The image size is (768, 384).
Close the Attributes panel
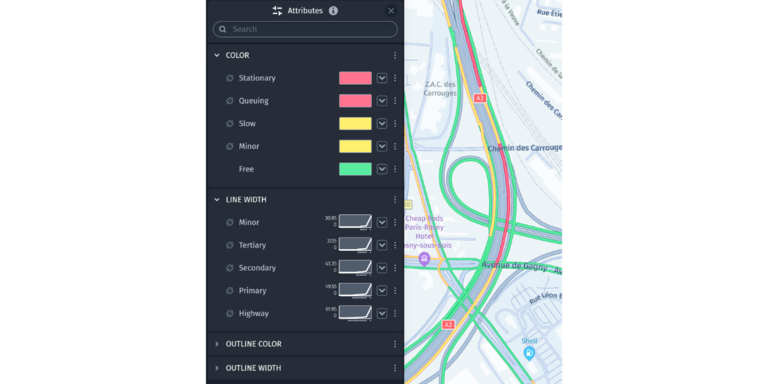coord(391,11)
